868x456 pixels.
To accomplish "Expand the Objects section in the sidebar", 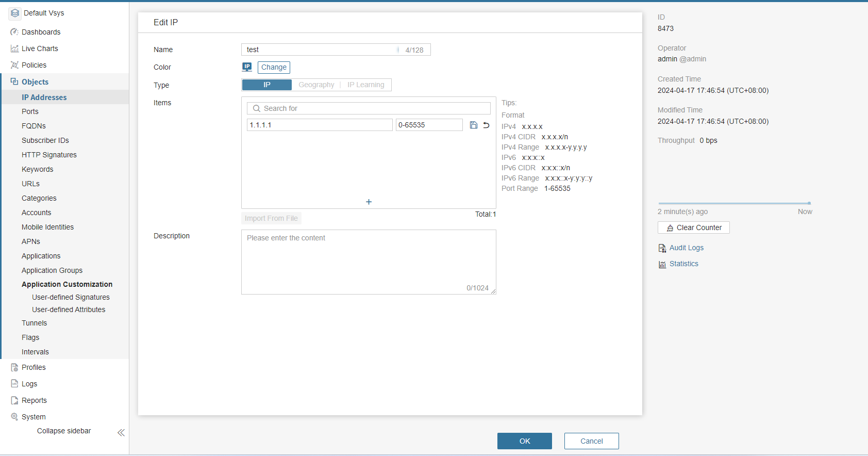I will (x=35, y=82).
